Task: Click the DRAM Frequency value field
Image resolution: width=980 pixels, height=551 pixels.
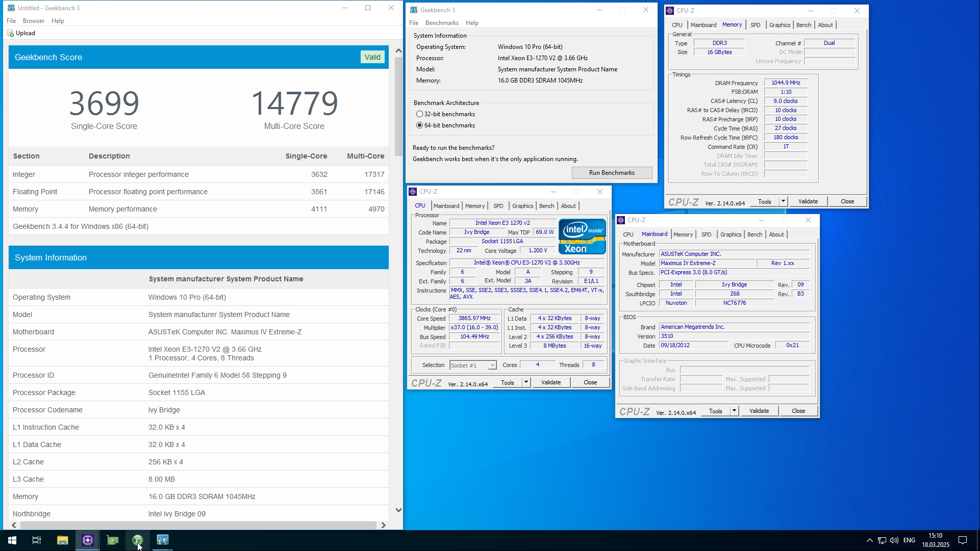Action: click(786, 83)
